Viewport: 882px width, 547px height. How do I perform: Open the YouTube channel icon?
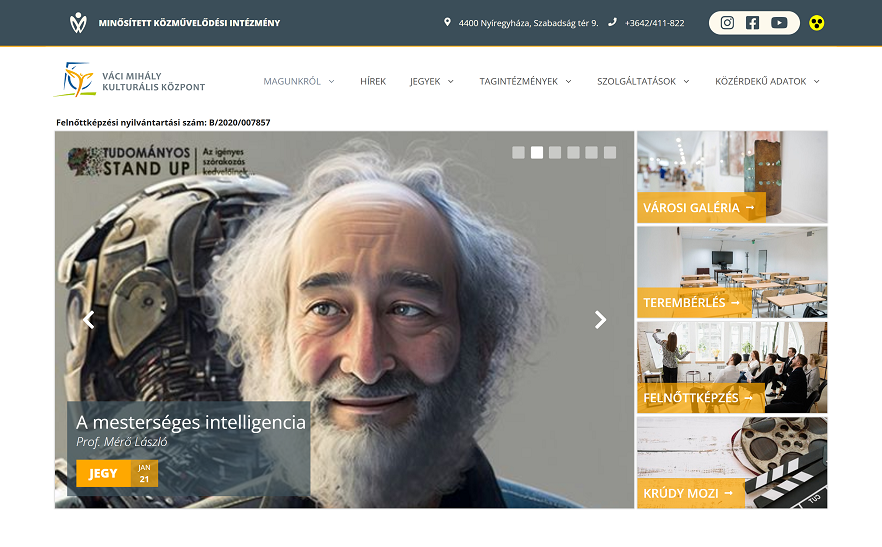point(778,23)
